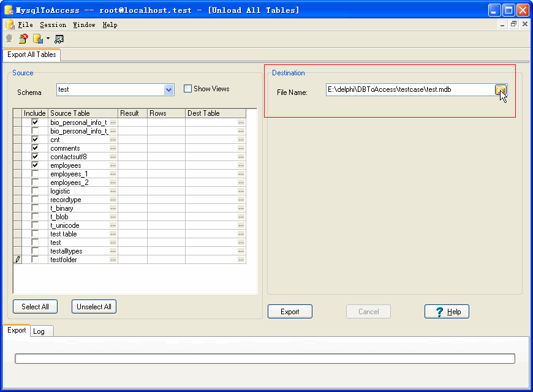This screenshot has width=533, height=392.
Task: Open the File menu
Action: pos(26,25)
